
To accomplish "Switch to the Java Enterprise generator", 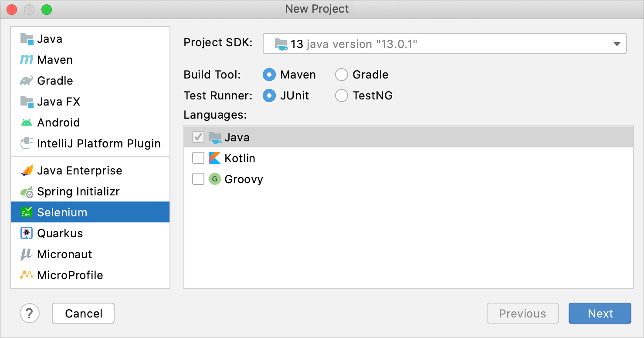I will click(80, 171).
